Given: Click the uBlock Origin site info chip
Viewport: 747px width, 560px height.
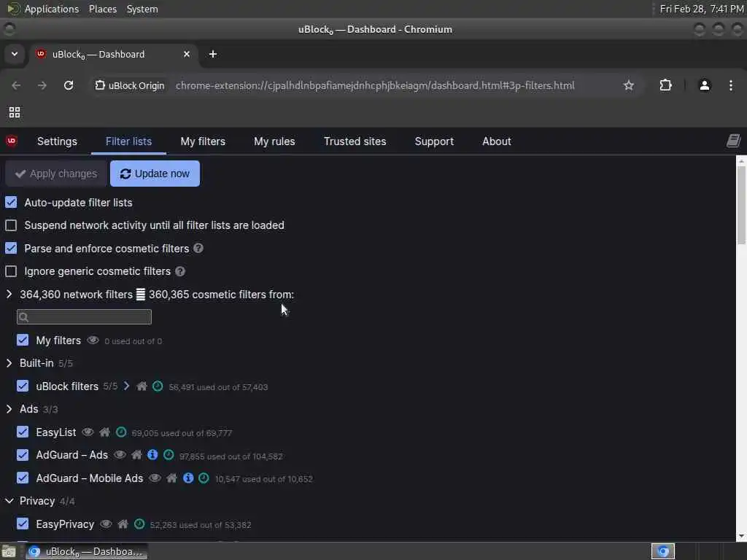Looking at the screenshot, I should [x=130, y=85].
